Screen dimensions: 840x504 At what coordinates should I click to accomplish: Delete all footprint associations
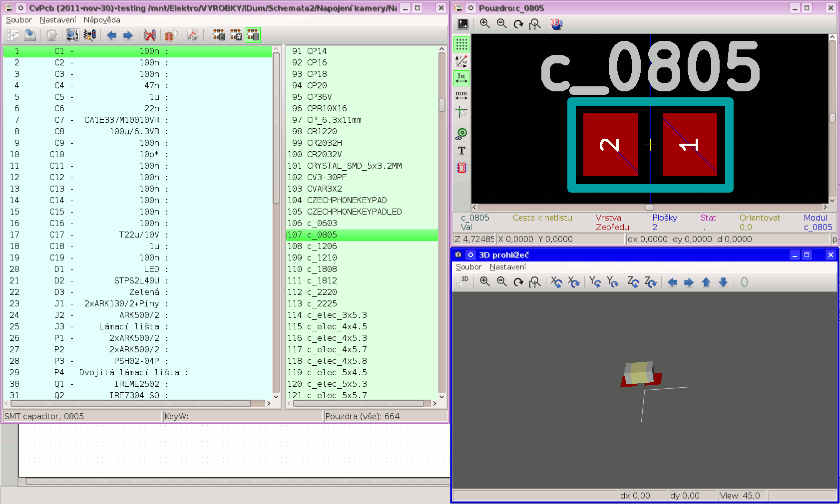point(149,35)
